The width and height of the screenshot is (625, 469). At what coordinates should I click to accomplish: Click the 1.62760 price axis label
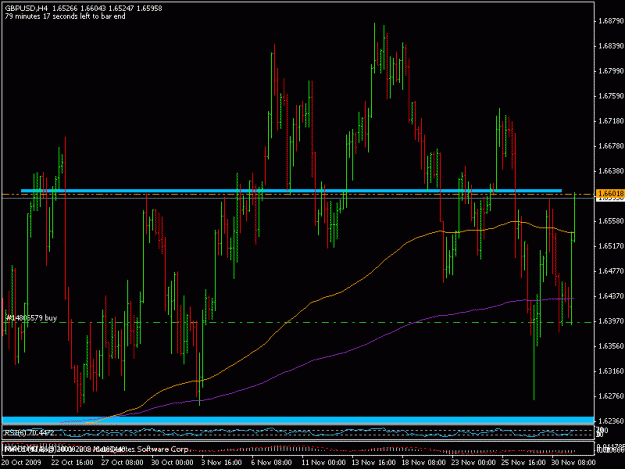pyautogui.click(x=611, y=396)
